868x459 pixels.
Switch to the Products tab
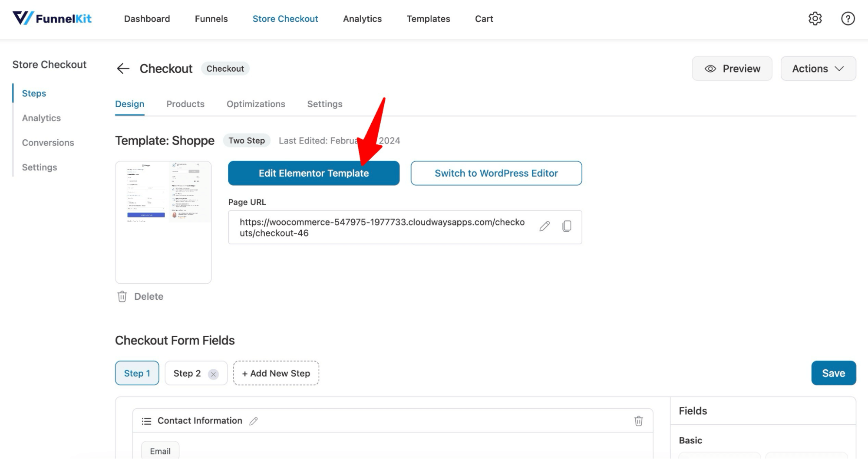(x=185, y=104)
